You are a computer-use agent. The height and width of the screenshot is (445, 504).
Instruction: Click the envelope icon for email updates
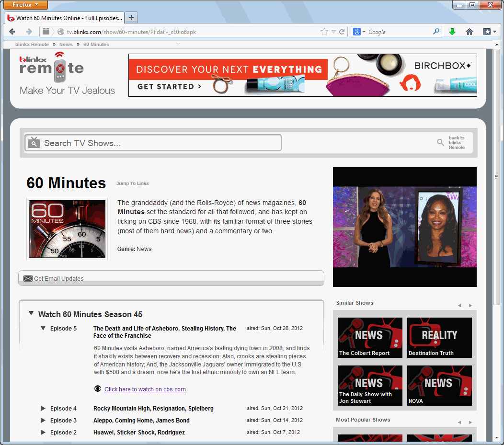point(28,278)
